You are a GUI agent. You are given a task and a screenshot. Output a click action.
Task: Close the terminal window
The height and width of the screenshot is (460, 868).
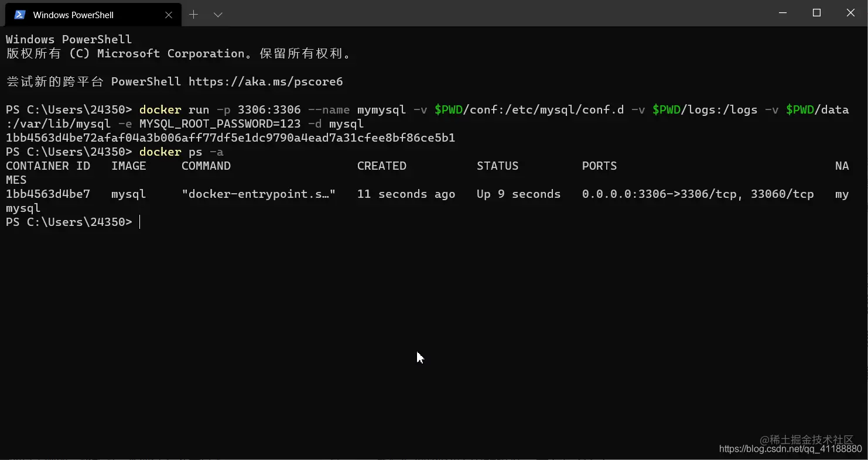tap(850, 13)
